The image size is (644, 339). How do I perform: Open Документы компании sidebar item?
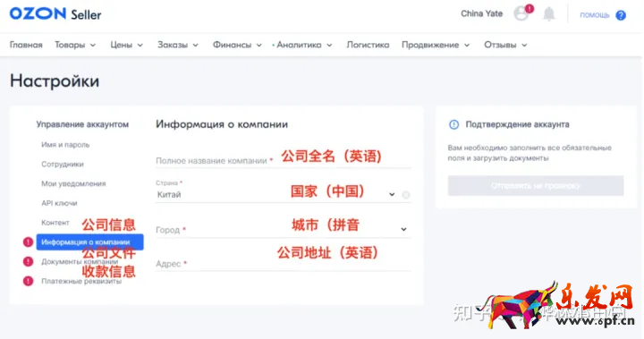click(x=80, y=262)
